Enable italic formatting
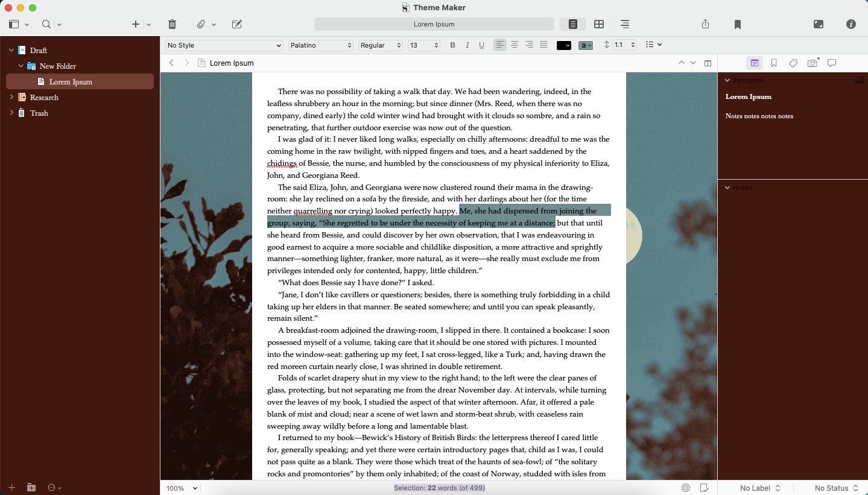 467,45
